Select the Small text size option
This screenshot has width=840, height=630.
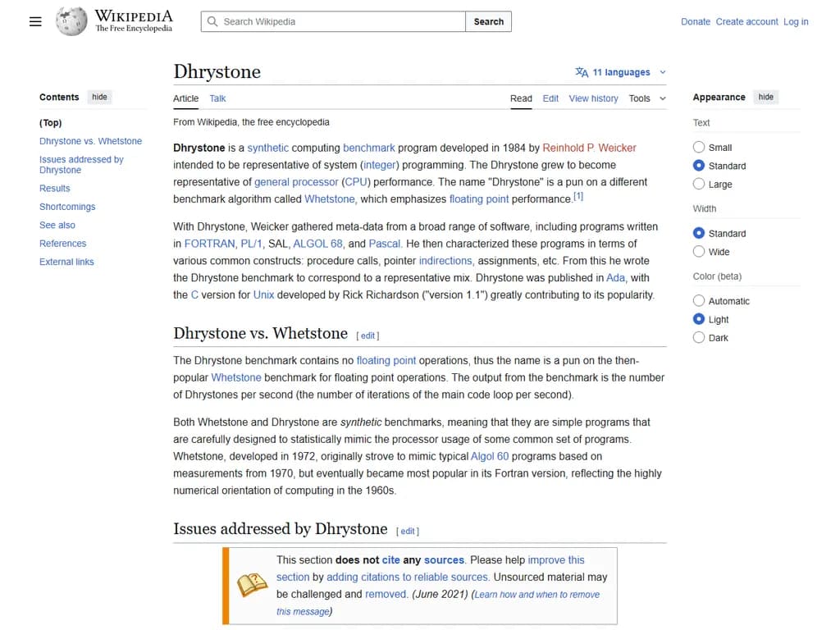click(699, 148)
